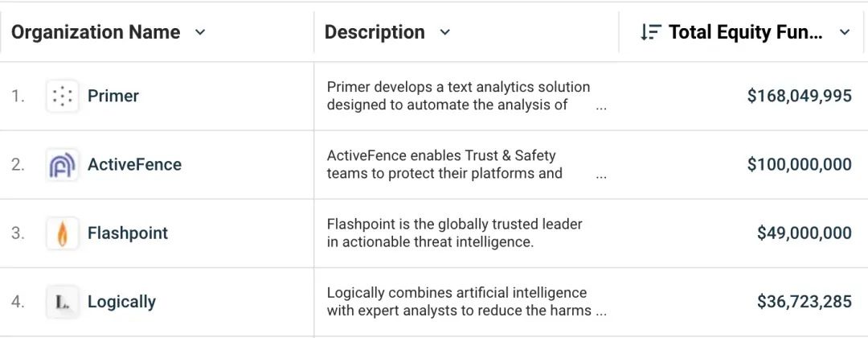Image resolution: width=868 pixels, height=338 pixels.
Task: Click the Flashpoint flame logo icon
Action: 62,233
